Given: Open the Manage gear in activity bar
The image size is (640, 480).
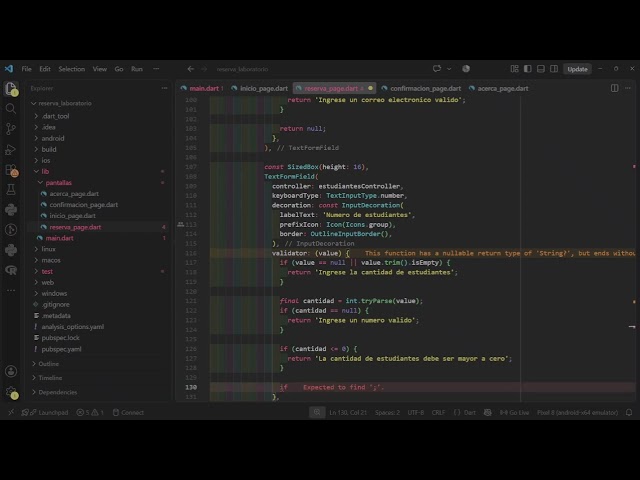Looking at the screenshot, I should pos(11,392).
